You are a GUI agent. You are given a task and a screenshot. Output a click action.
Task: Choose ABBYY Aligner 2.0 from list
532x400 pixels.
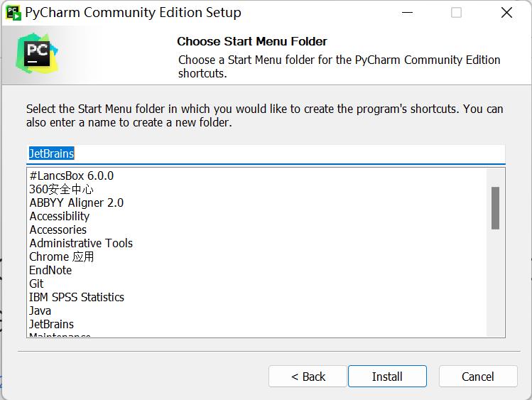click(76, 202)
